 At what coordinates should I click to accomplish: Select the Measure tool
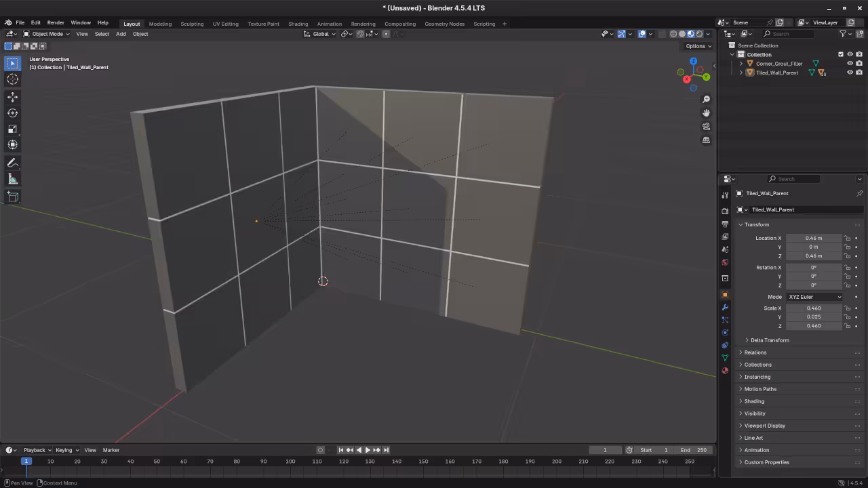coord(12,178)
